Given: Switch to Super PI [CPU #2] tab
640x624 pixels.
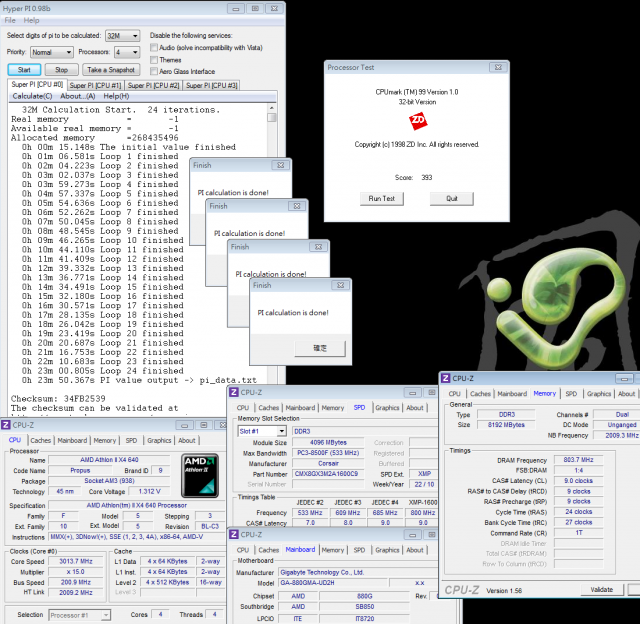Looking at the screenshot, I should [153, 85].
